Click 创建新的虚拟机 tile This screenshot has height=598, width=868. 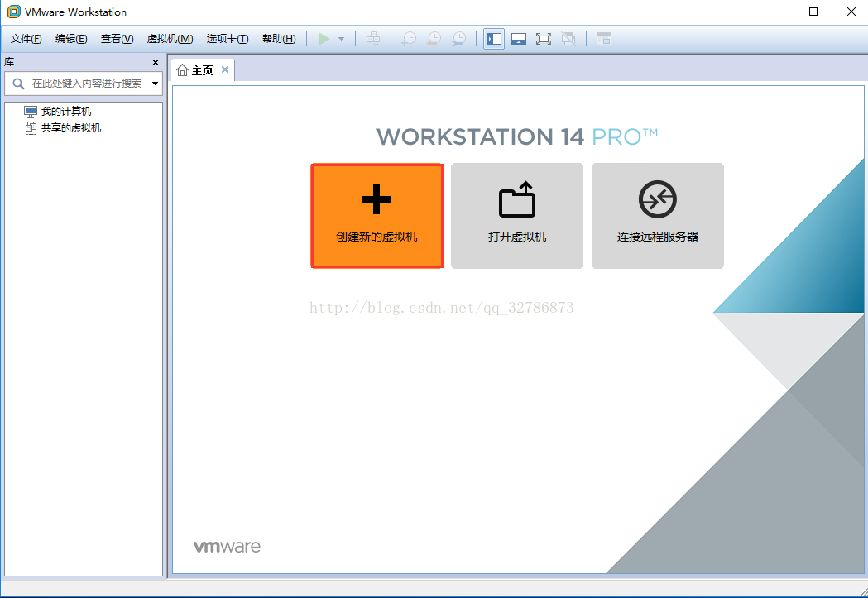pyautogui.click(x=377, y=216)
